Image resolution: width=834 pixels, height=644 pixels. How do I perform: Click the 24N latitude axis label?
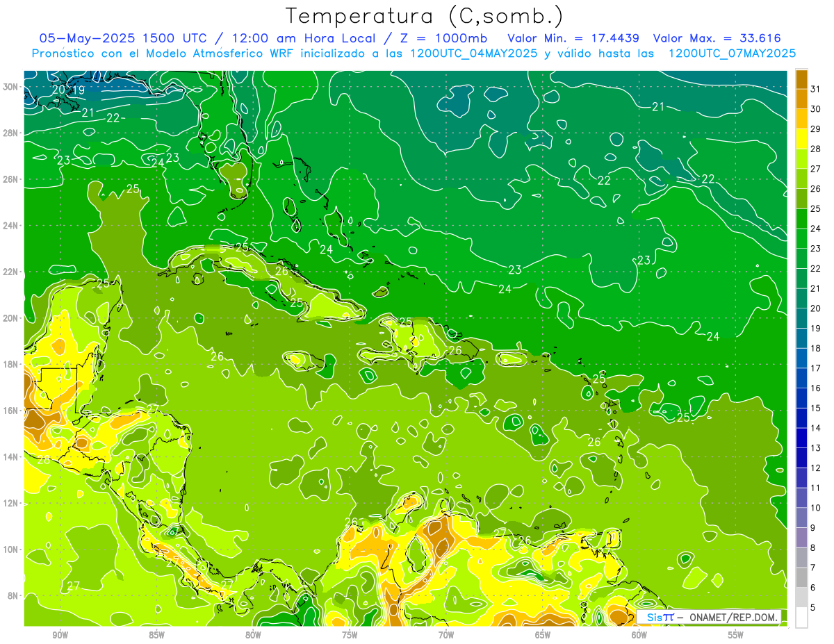click(x=11, y=226)
